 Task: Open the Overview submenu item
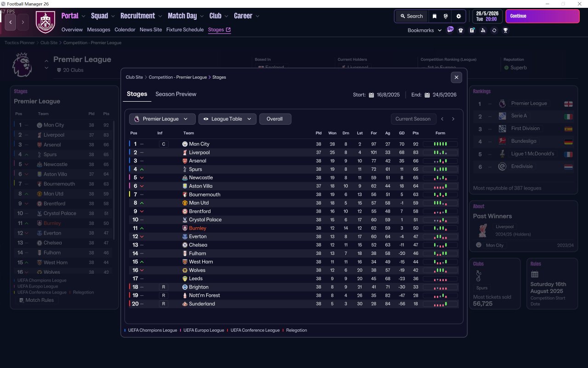tap(72, 30)
